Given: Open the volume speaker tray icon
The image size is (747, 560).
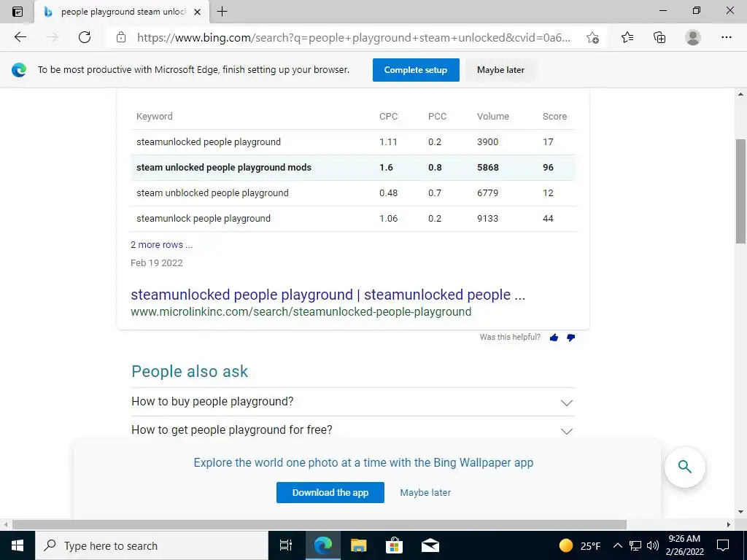Looking at the screenshot, I should pyautogui.click(x=653, y=545).
